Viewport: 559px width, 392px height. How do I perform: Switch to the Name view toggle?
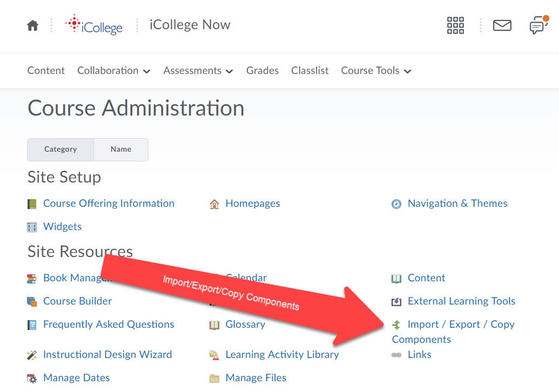(x=121, y=150)
